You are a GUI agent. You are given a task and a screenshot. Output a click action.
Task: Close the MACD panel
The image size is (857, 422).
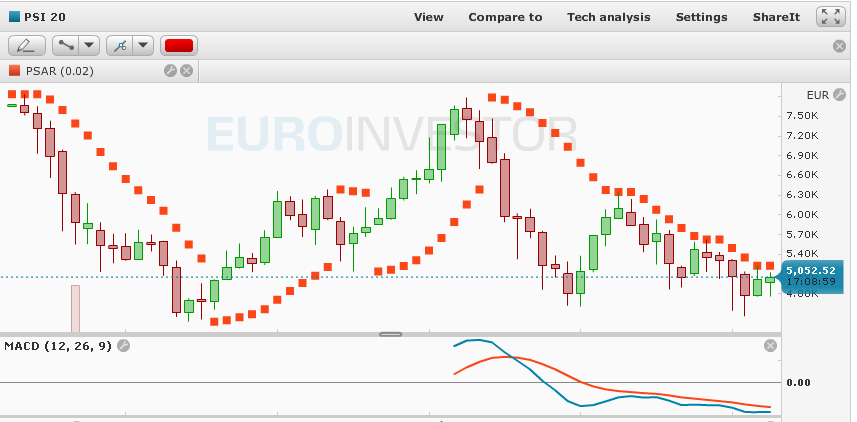[770, 345]
